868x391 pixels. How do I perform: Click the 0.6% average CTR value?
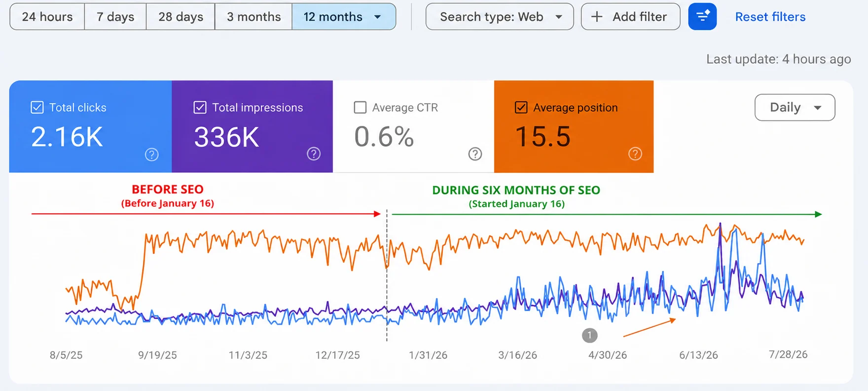coord(384,137)
